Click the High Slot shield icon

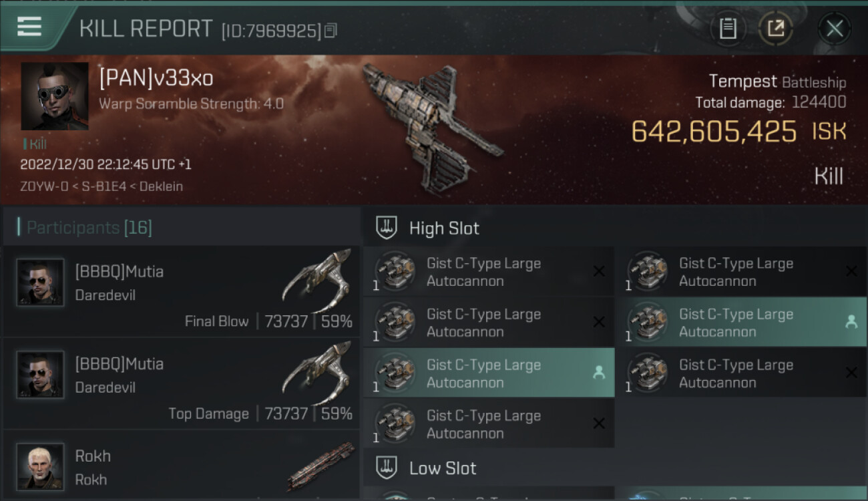[x=387, y=228]
